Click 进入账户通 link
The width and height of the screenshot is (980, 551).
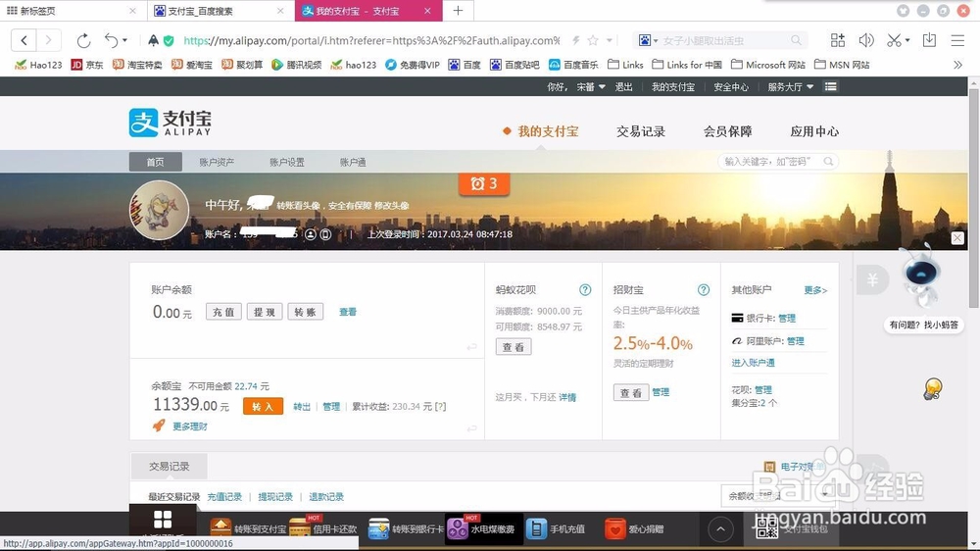click(x=753, y=363)
